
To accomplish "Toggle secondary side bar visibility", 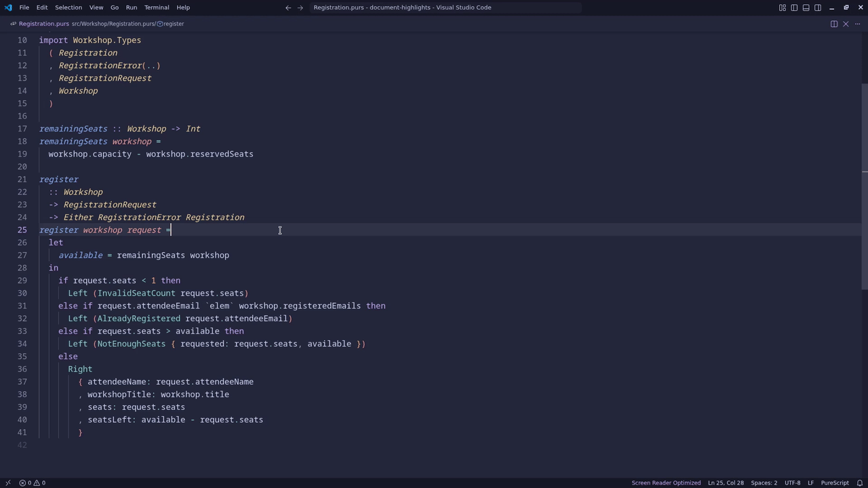I will coord(818,7).
